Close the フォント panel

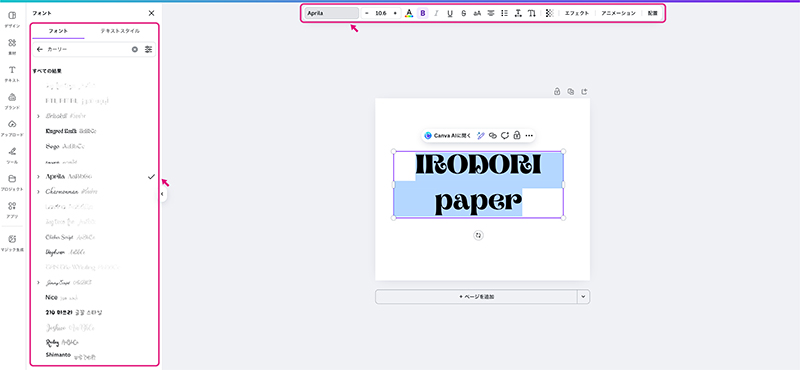click(151, 13)
